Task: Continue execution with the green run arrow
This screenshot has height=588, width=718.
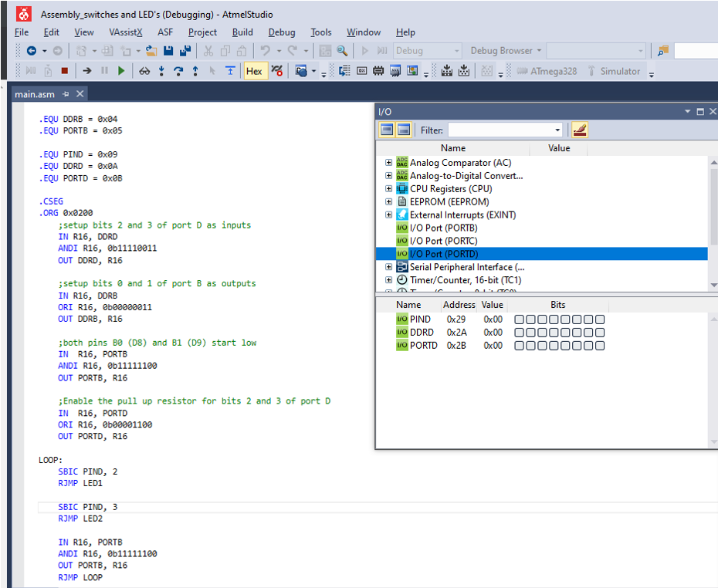Action: [121, 70]
